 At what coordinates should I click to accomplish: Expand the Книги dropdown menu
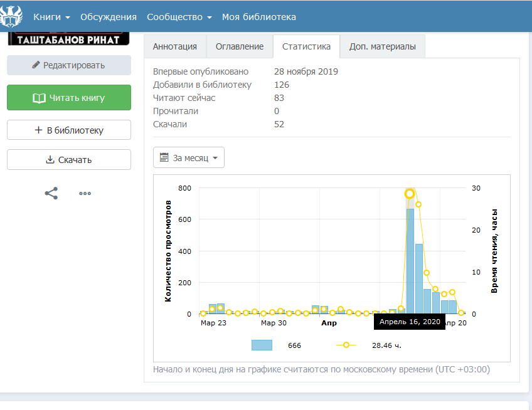(x=51, y=17)
